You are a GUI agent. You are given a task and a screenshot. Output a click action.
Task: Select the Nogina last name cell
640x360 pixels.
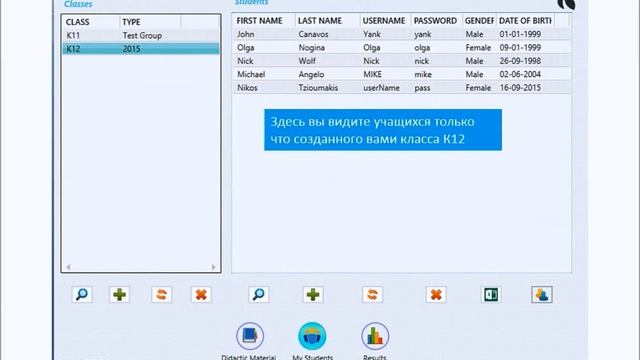(312, 48)
